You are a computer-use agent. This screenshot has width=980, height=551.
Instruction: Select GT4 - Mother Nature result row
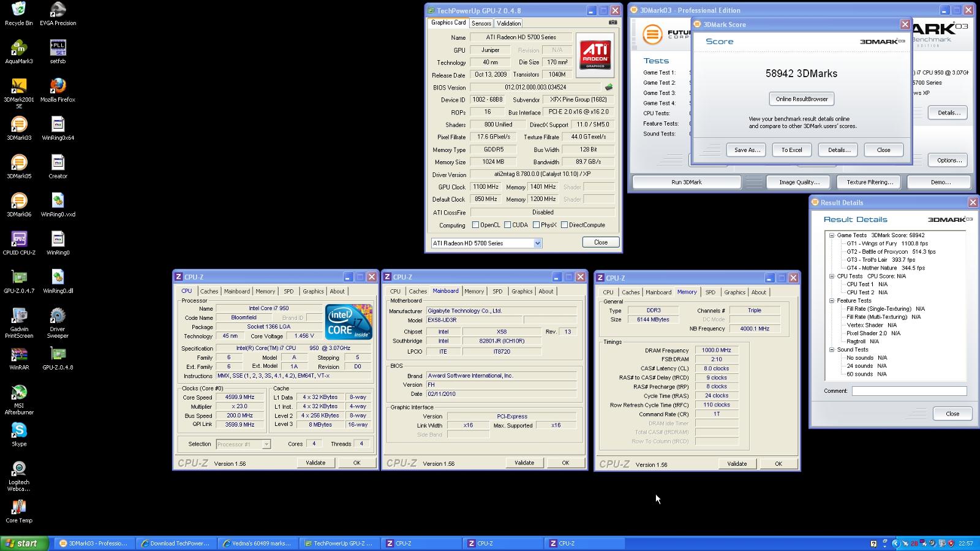[x=886, y=268]
